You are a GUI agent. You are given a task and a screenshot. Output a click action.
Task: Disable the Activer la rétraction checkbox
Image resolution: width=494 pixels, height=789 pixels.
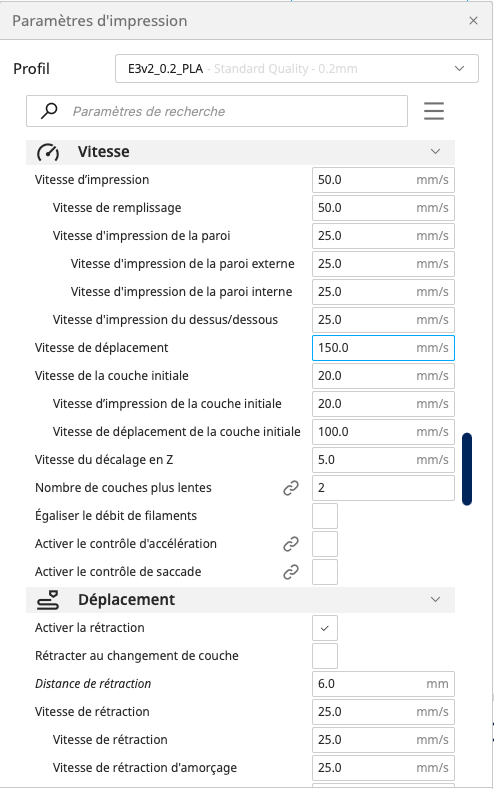(x=325, y=628)
